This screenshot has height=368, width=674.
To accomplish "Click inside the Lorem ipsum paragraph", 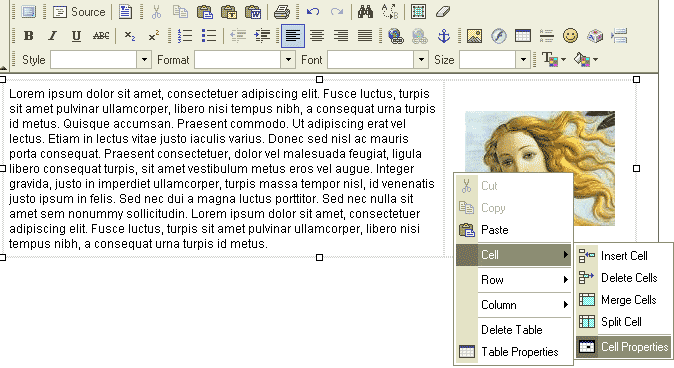I will coord(222,169).
